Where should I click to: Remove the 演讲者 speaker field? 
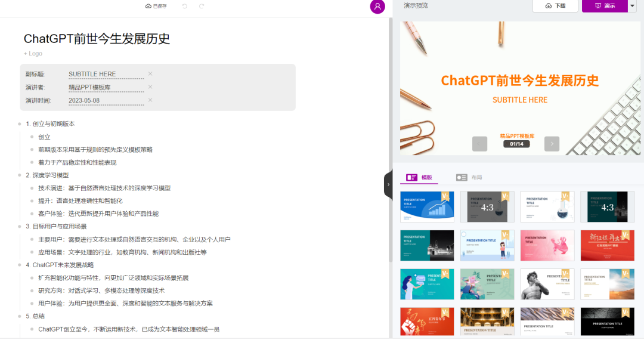pos(150,86)
